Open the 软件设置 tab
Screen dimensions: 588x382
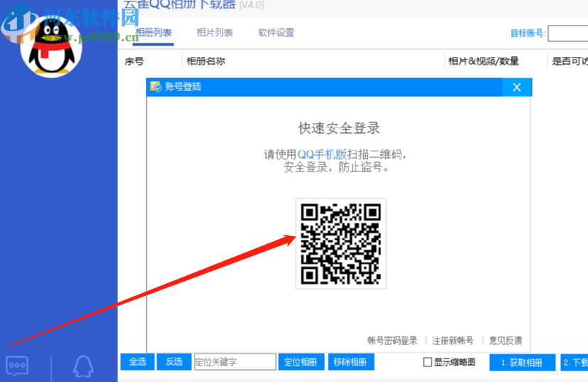point(277,33)
